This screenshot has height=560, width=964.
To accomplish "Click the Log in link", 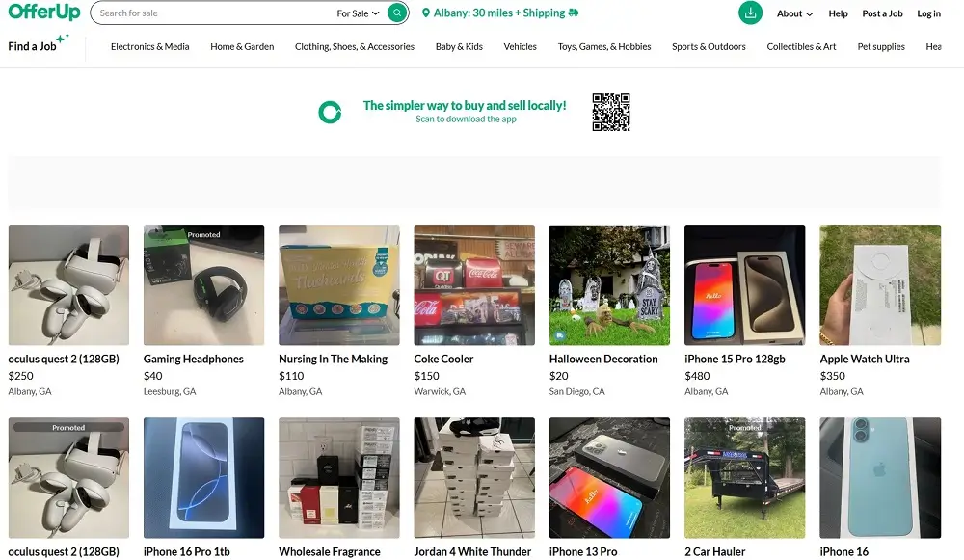I will coord(928,13).
